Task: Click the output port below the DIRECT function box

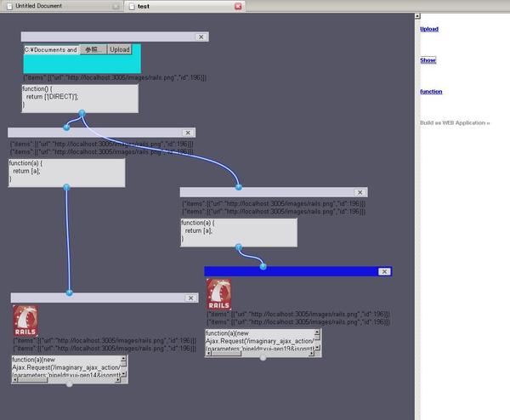Action: (x=82, y=113)
